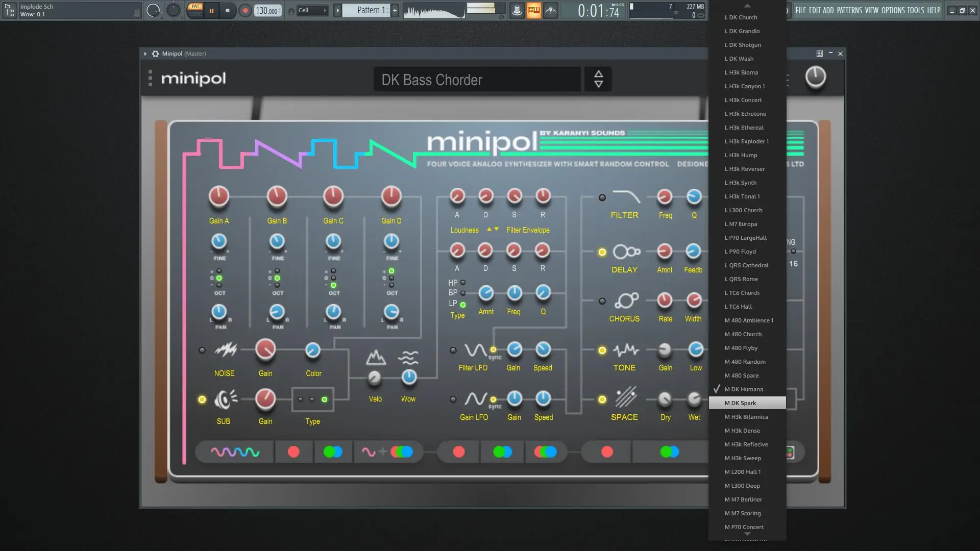Click the Wow waves icon

click(409, 358)
